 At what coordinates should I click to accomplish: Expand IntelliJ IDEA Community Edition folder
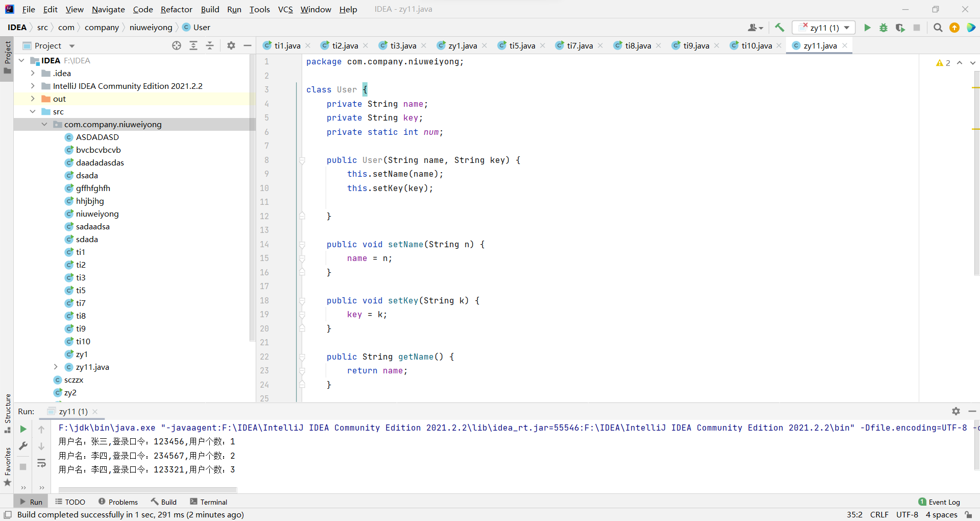[x=33, y=86]
